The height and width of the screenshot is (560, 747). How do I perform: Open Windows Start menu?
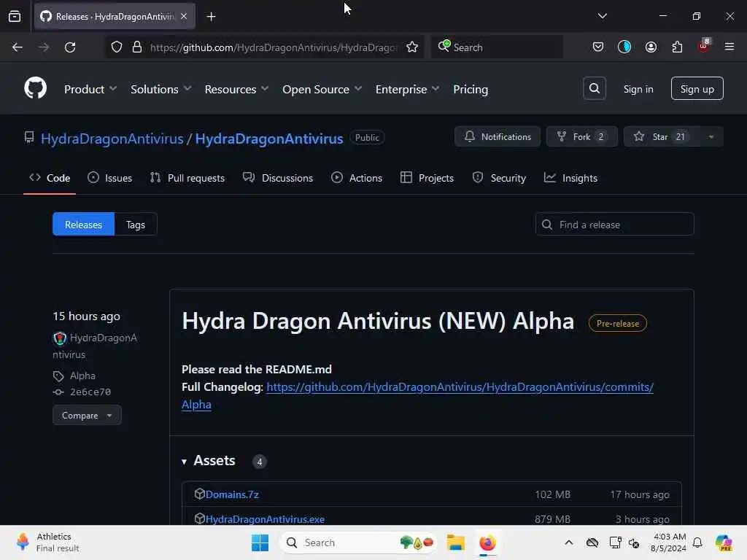point(260,542)
